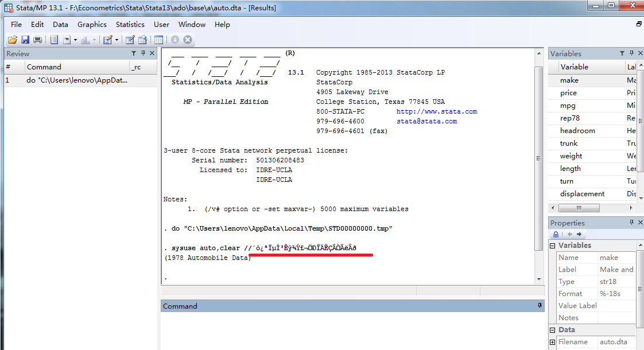The height and width of the screenshot is (350, 644).
Task: Click the Save dataset floppy icon
Action: coord(25,40)
